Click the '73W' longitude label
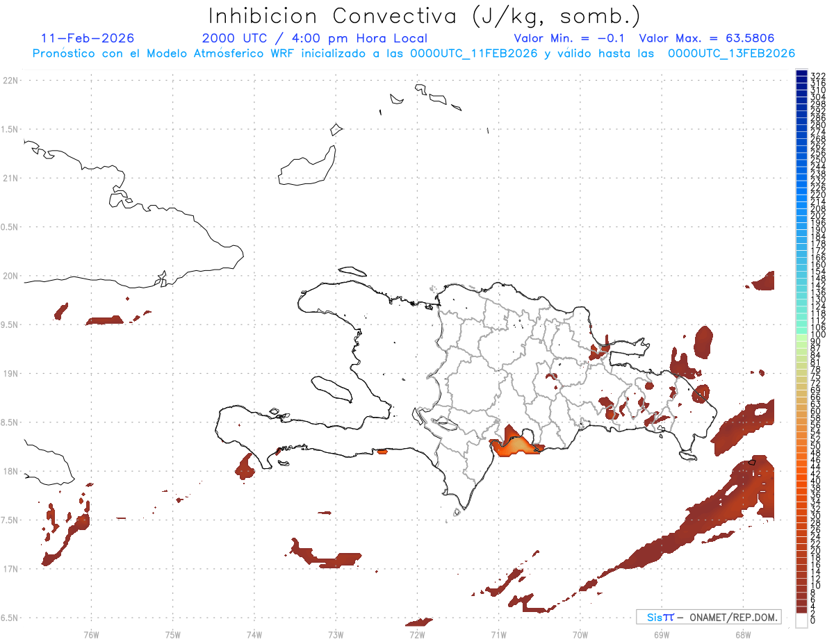The width and height of the screenshot is (834, 644). coord(336,634)
